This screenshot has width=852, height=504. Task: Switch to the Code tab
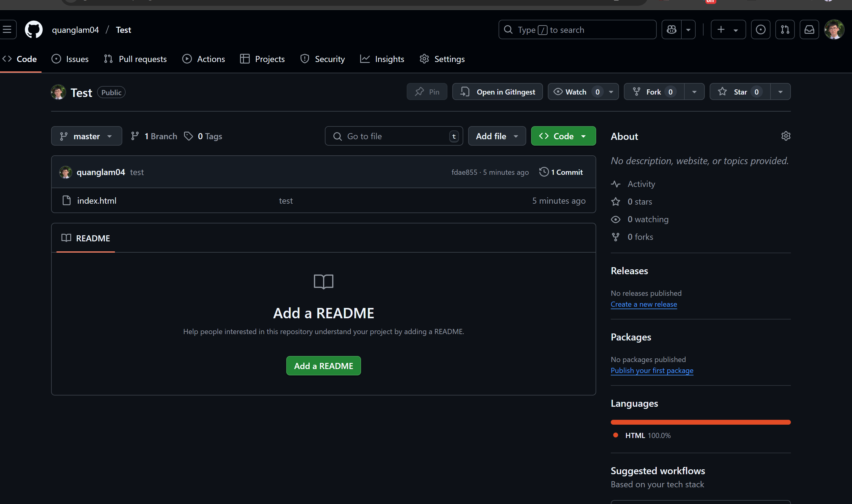pyautogui.click(x=20, y=59)
